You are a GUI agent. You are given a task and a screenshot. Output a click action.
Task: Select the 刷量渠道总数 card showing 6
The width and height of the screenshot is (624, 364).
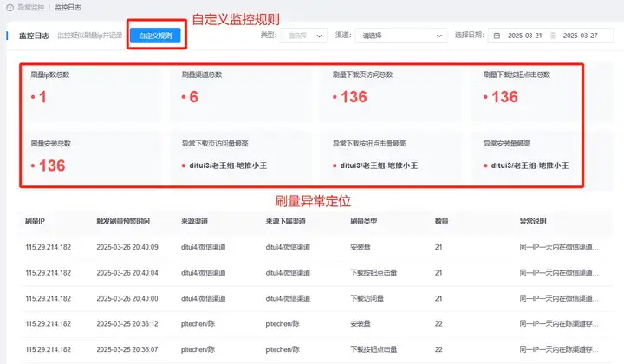coord(240,92)
